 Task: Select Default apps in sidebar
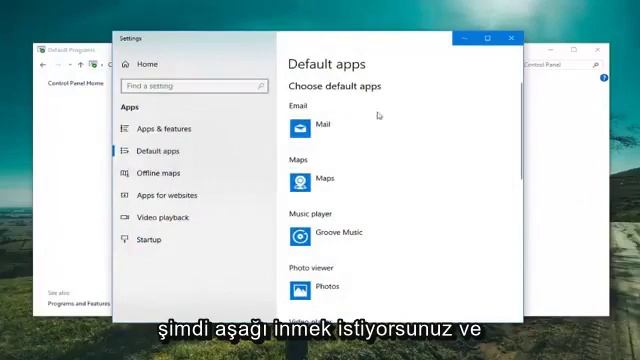click(158, 151)
